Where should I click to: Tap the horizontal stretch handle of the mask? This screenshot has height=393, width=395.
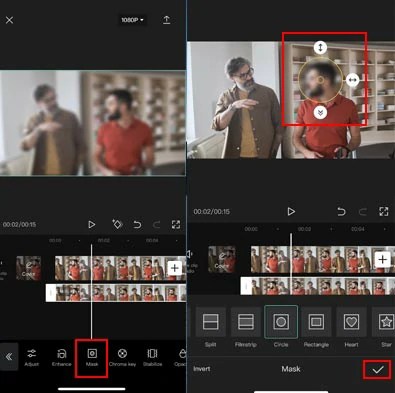pyautogui.click(x=352, y=80)
